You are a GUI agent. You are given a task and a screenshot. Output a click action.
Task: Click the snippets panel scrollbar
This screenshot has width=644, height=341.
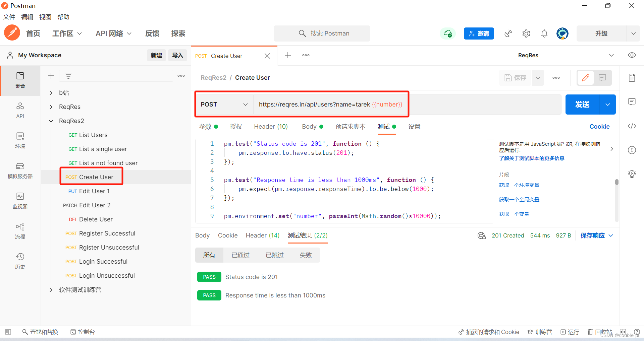pyautogui.click(x=617, y=182)
